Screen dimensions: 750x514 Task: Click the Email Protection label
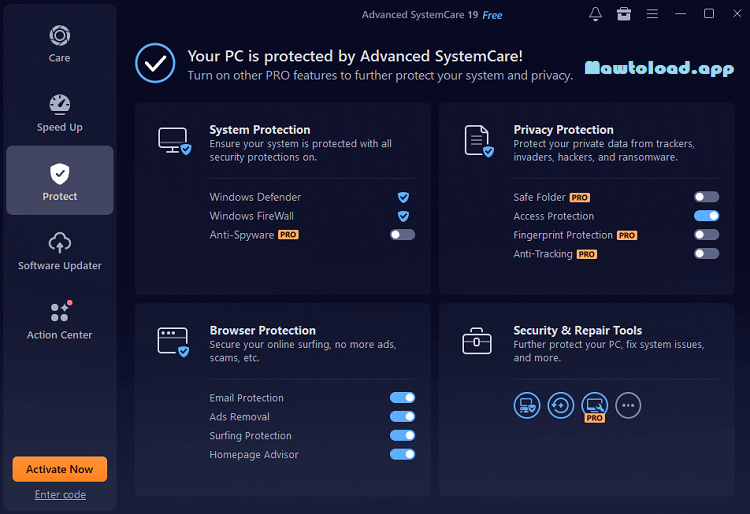tap(246, 398)
